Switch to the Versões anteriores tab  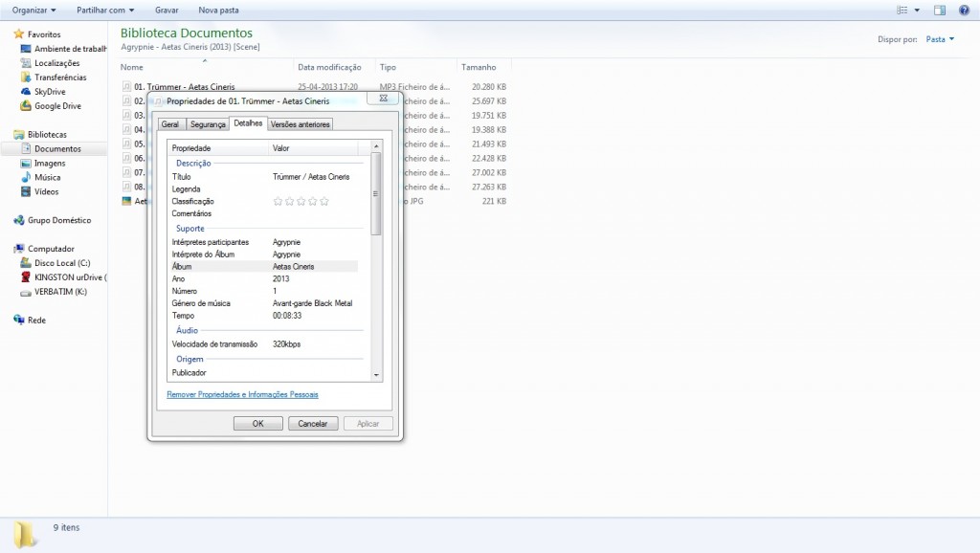click(300, 124)
